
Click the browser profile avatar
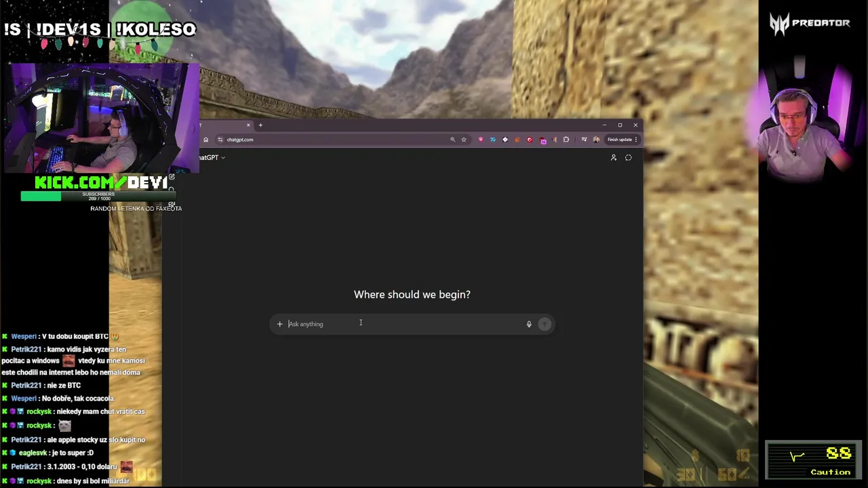point(596,140)
